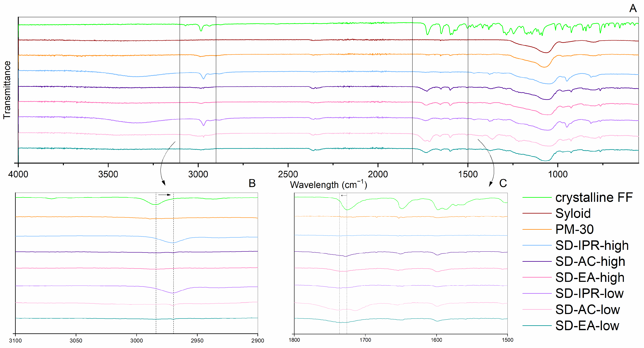644x348 pixels.
Task: Click the SD-IPR-low legend entry
Action: [x=589, y=294]
